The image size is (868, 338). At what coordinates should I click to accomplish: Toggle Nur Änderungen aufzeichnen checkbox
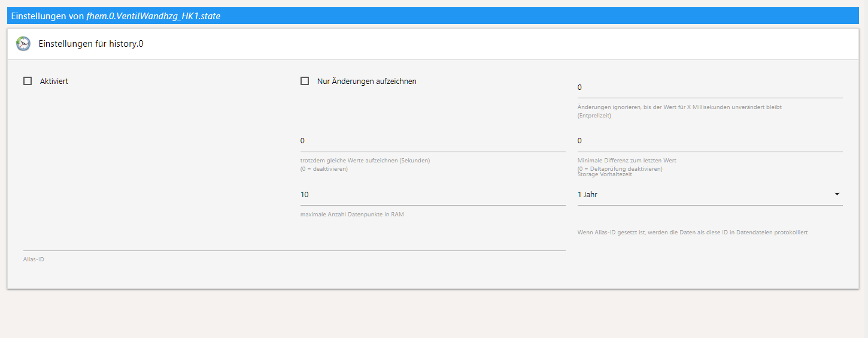click(305, 81)
